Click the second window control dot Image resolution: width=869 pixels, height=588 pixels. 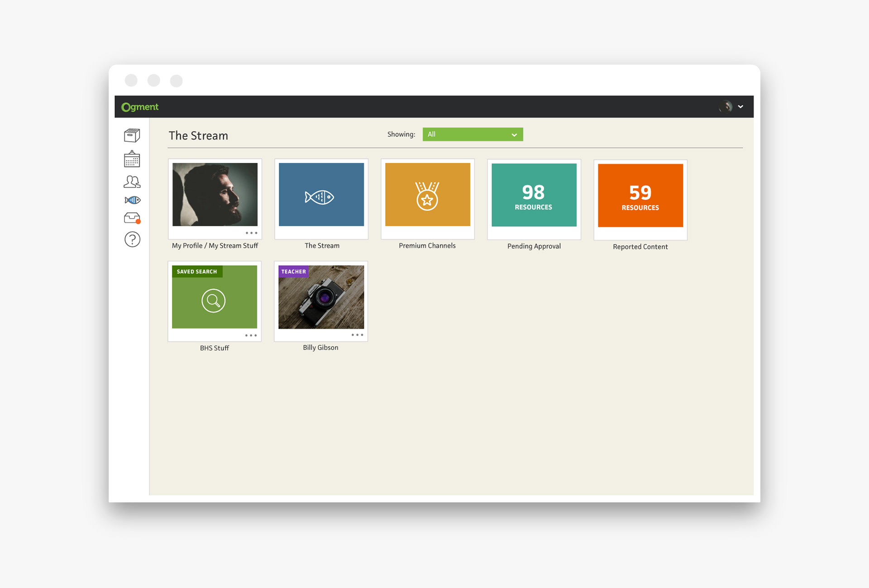(154, 81)
